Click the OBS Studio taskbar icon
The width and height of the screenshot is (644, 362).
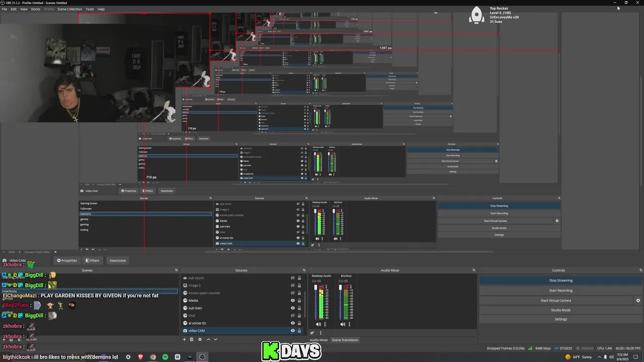[202, 357]
